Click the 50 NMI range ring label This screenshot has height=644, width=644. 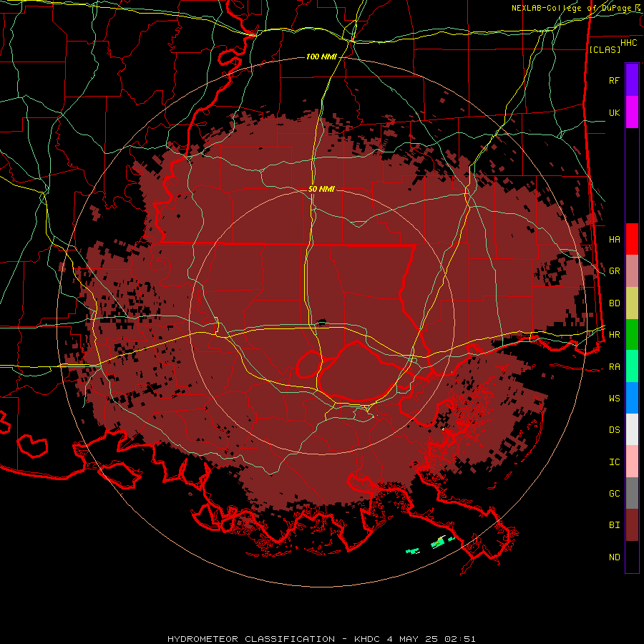(321, 189)
